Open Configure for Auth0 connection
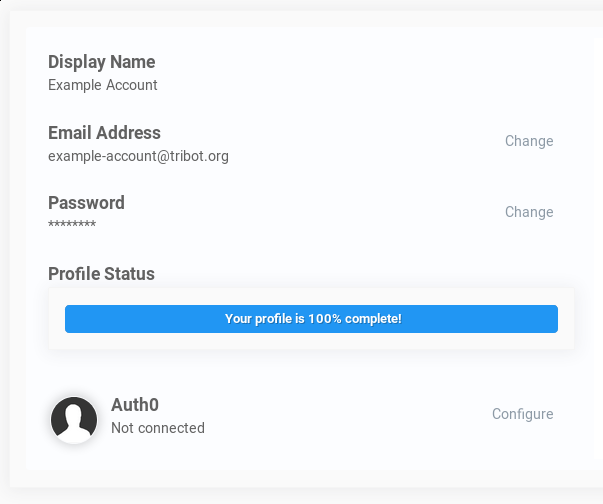The width and height of the screenshot is (603, 504). 523,414
